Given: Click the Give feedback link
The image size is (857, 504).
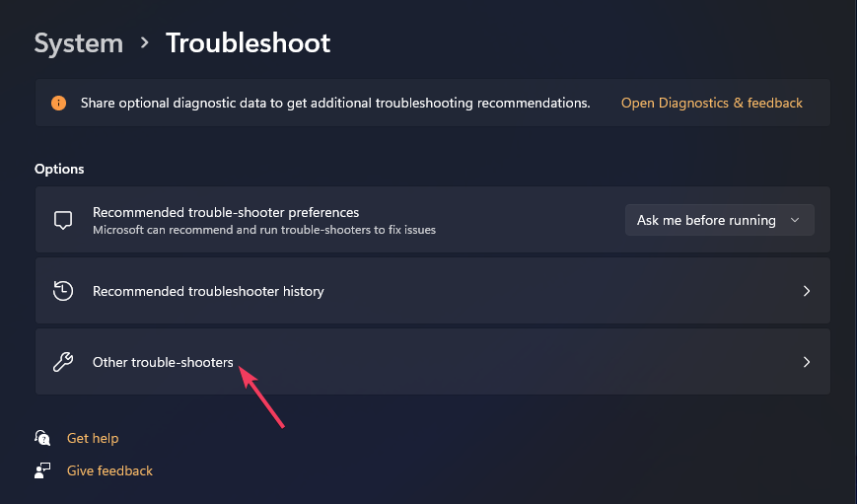Looking at the screenshot, I should coord(109,470).
